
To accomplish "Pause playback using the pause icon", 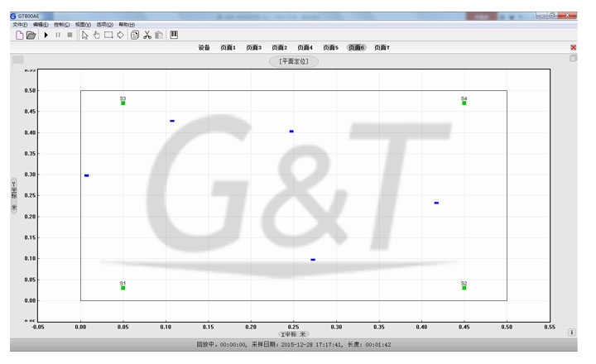I will [x=58, y=35].
